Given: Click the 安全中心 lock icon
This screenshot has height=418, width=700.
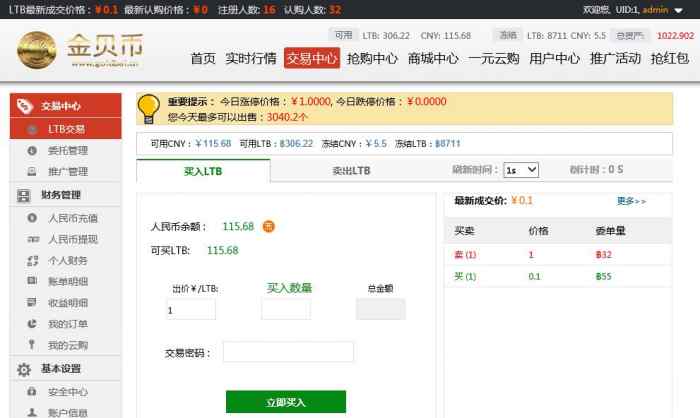Looking at the screenshot, I should point(29,392).
